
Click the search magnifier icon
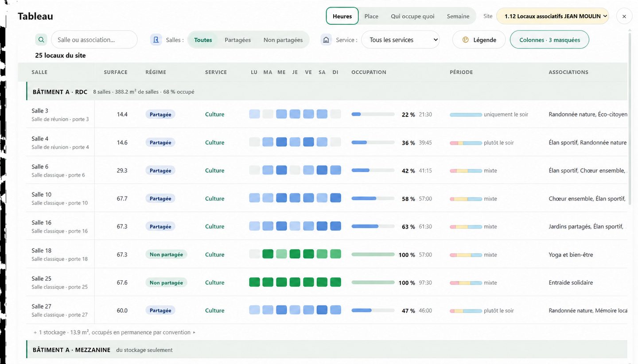(x=41, y=39)
